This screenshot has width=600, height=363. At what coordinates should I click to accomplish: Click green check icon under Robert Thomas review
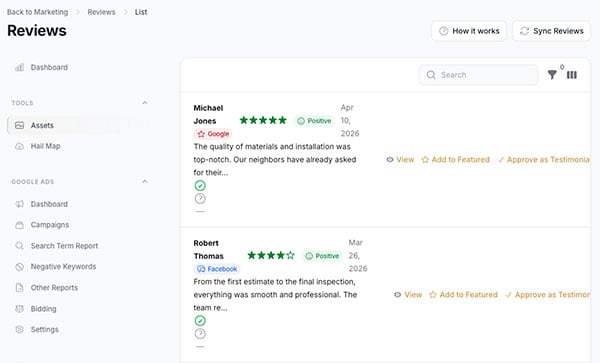click(x=200, y=321)
